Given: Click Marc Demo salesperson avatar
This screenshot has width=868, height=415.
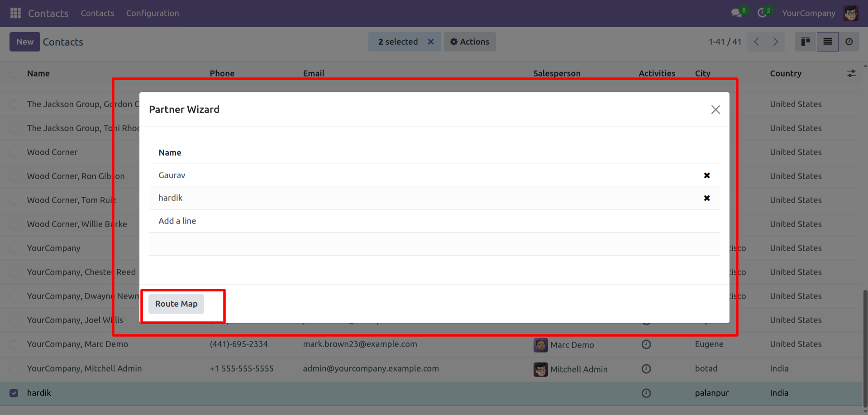Looking at the screenshot, I should 540,345.
